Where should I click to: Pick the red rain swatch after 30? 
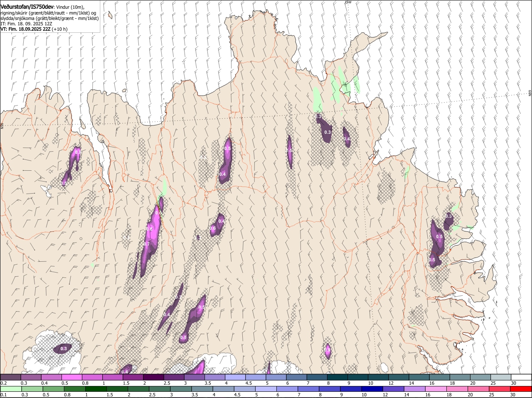pyautogui.click(x=521, y=389)
